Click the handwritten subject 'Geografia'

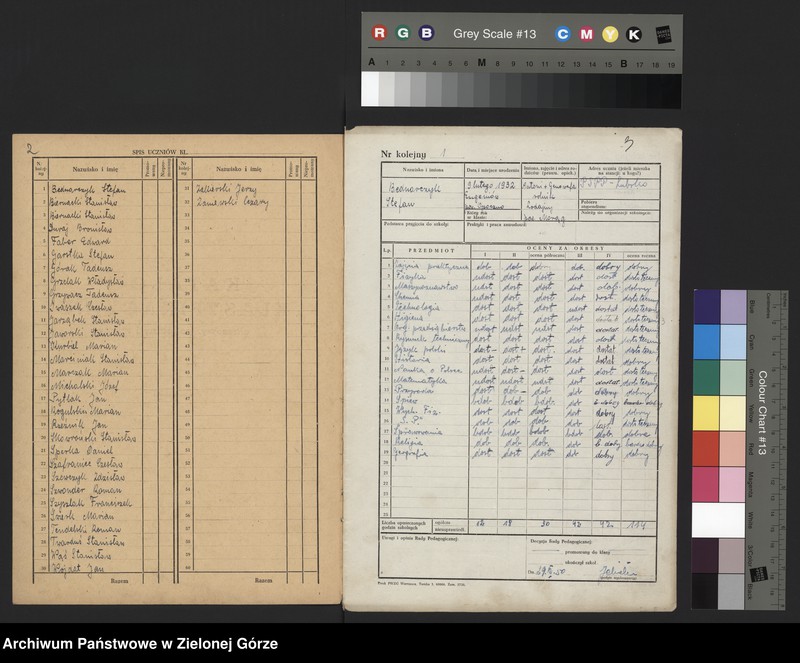click(x=411, y=453)
